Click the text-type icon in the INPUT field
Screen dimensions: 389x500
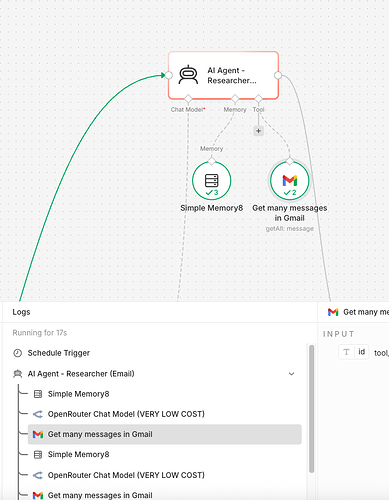[x=346, y=352]
